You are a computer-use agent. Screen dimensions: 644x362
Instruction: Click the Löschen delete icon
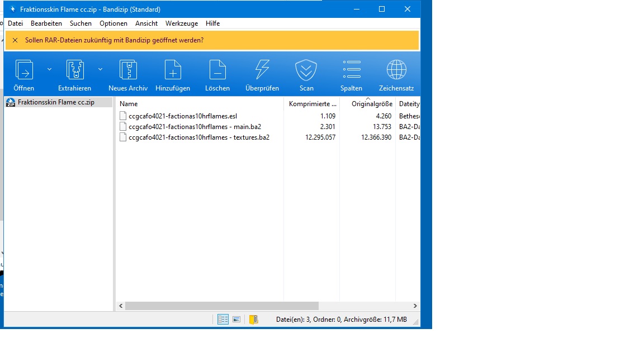tap(217, 70)
